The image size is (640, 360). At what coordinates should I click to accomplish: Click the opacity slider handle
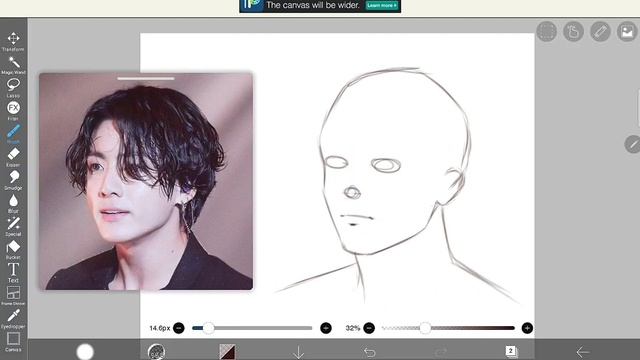tap(425, 328)
